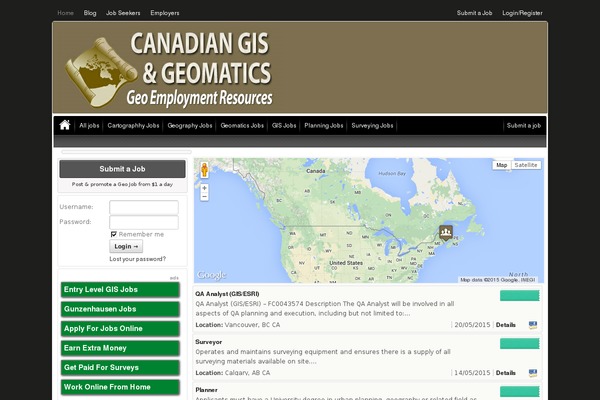Click the Password input field
Image resolution: width=600 pixels, height=400 pixels.
(144, 222)
